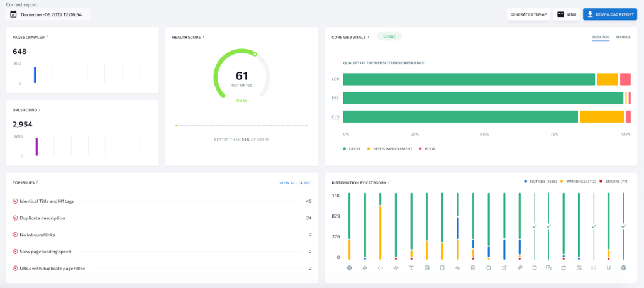Click the underline U category icon
644x288 pixels.
point(608,268)
